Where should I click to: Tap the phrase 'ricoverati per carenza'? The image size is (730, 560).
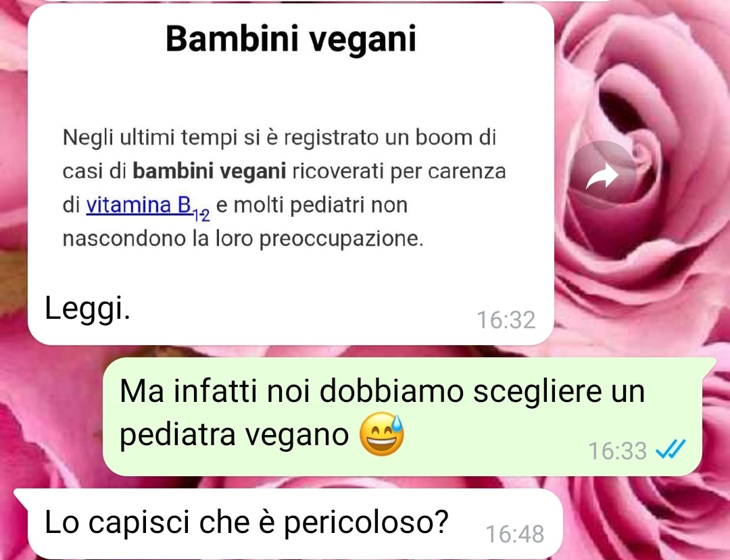coord(399,172)
